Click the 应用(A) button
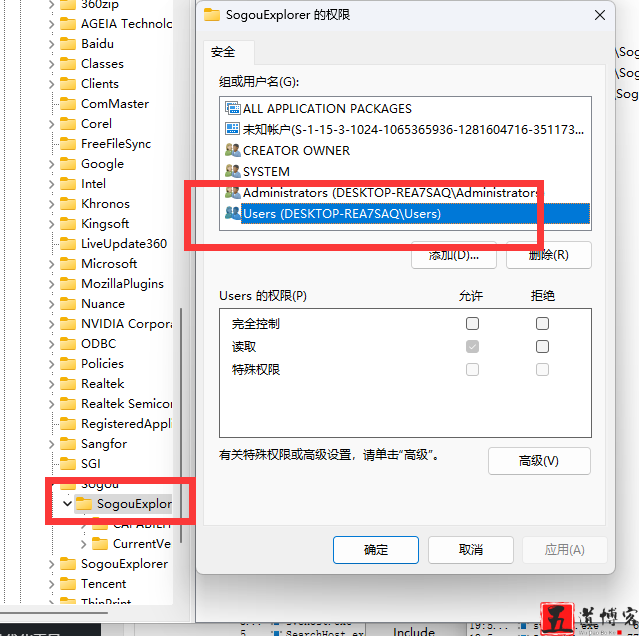This screenshot has height=636, width=639. (x=564, y=550)
